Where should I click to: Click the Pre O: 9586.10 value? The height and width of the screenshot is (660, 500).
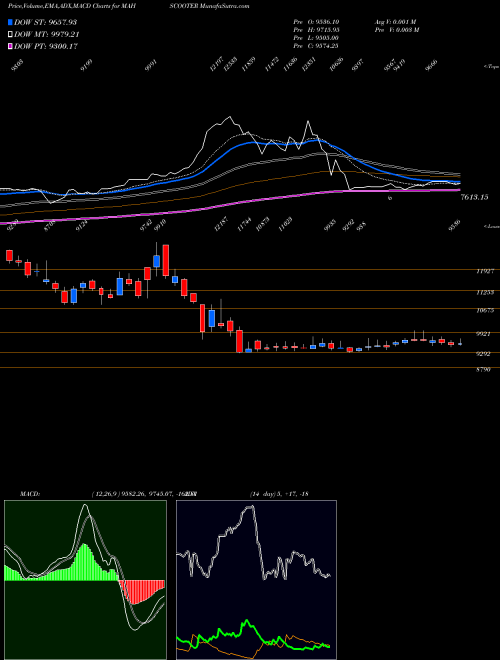pos(316,22)
